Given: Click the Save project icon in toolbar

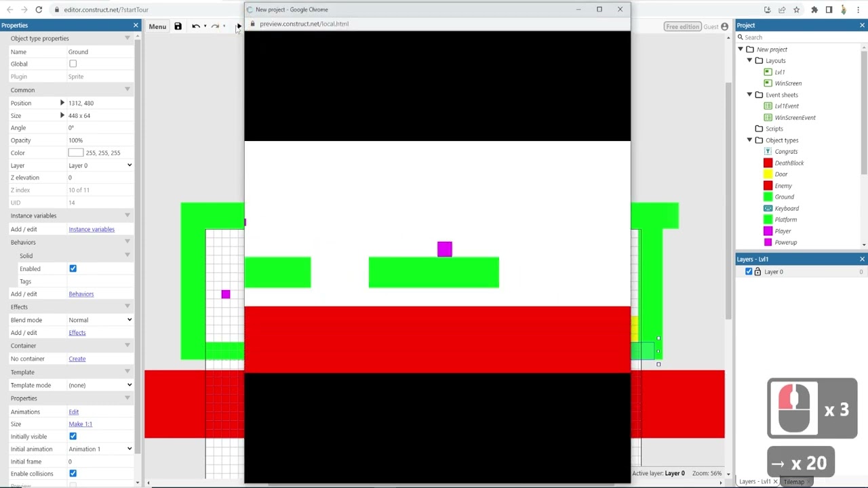Looking at the screenshot, I should tap(178, 26).
